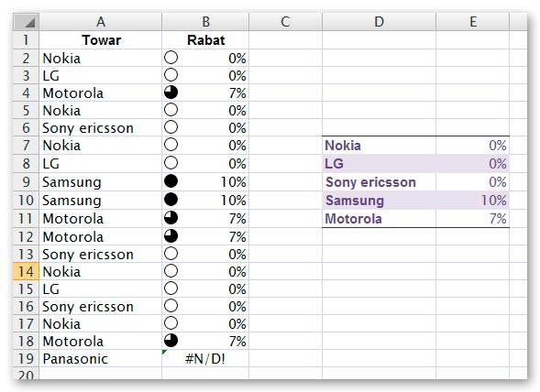Screen dimensions: 540x392
Task: Click the 7% value beside lookup Motorola
Action: point(473,218)
